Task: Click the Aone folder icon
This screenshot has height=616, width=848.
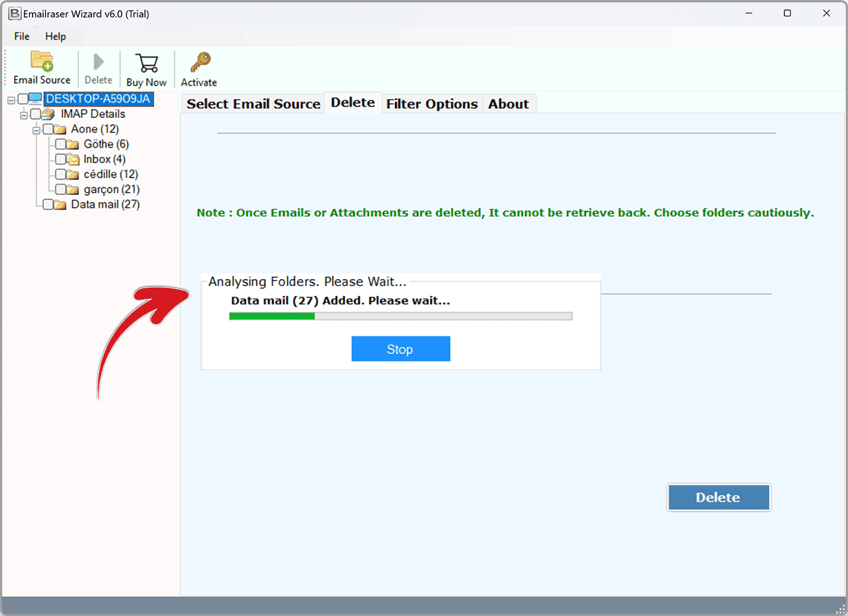Action: point(60,129)
